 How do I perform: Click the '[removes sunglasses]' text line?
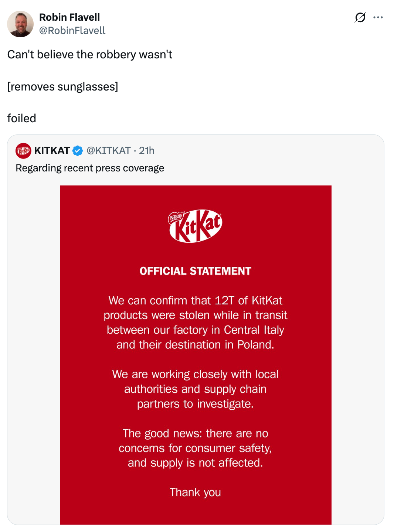coord(62,86)
